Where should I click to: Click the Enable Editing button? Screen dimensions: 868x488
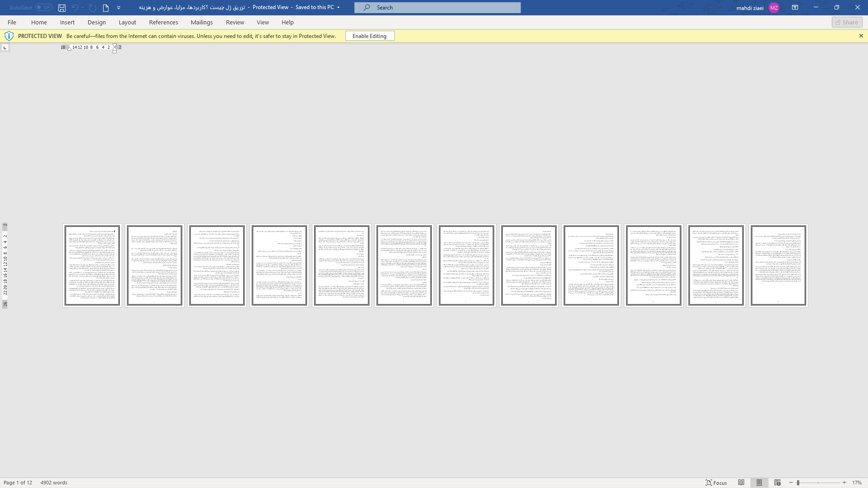(x=369, y=36)
